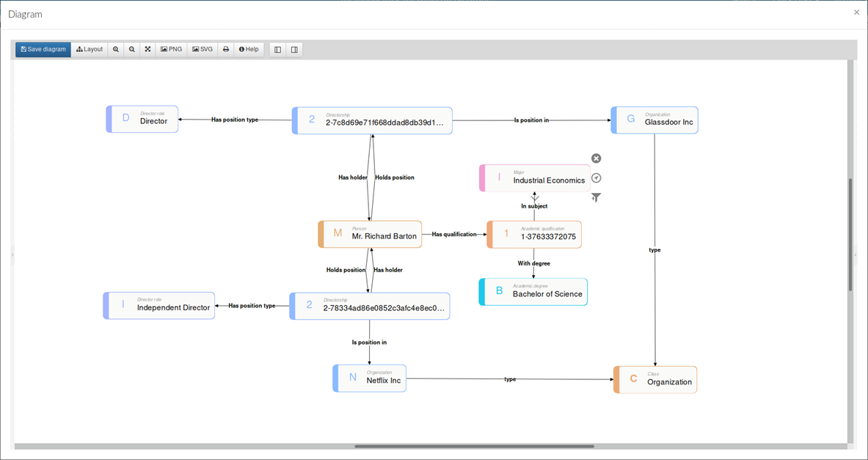This screenshot has height=460, width=868.
Task: Select the Academic qualification node 1-37633372075
Action: point(534,235)
